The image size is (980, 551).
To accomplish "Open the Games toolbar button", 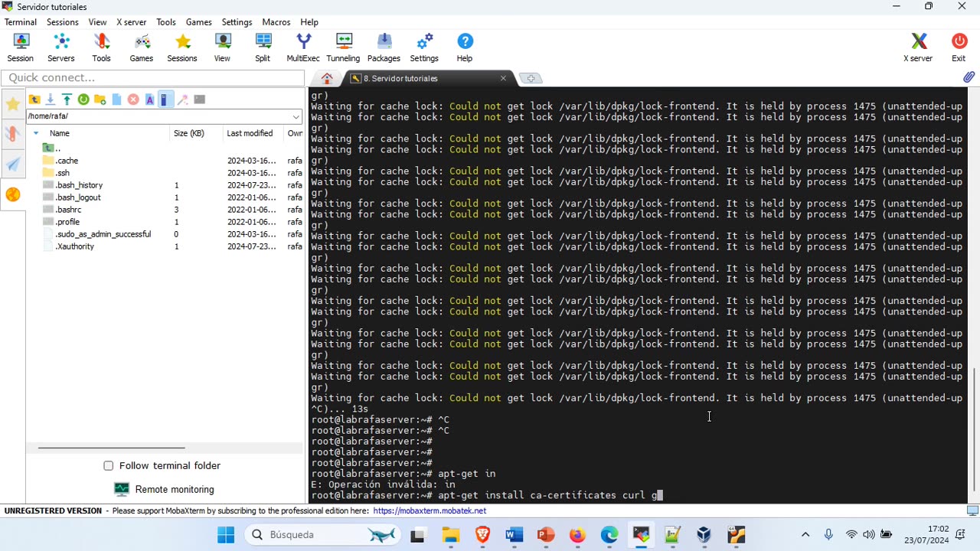I will [142, 47].
